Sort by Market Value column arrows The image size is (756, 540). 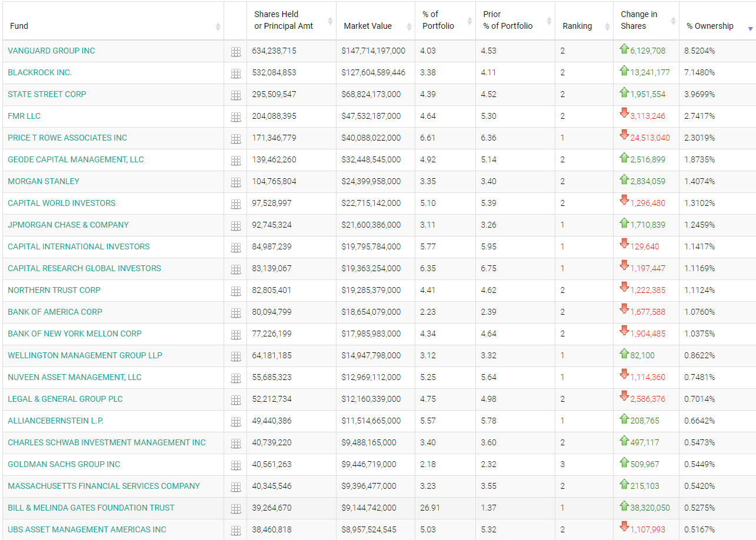pyautogui.click(x=409, y=26)
